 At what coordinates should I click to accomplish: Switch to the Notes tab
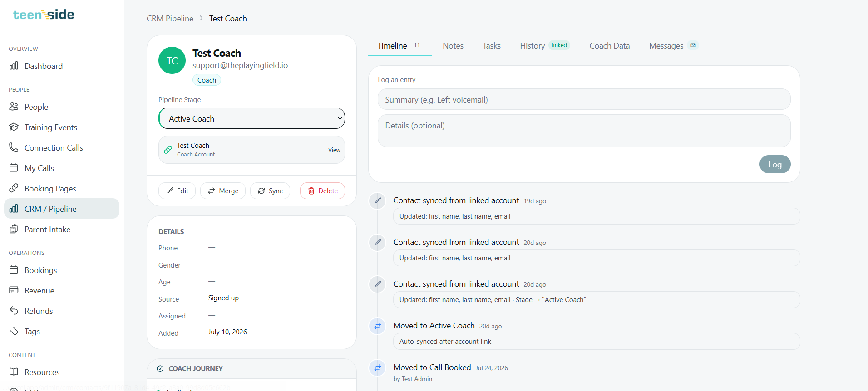point(453,46)
